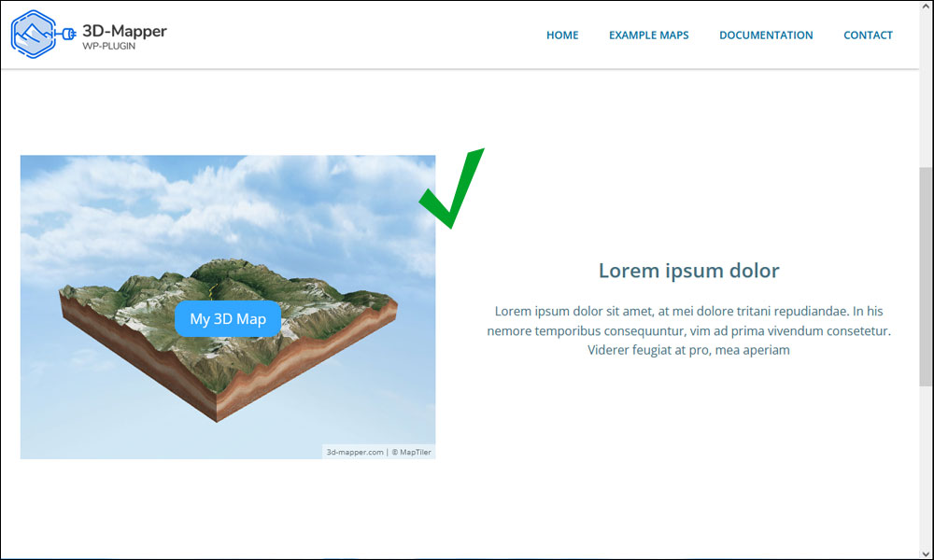The height and width of the screenshot is (560, 934).
Task: Click the vertical scrollbar thumb
Action: 927,276
